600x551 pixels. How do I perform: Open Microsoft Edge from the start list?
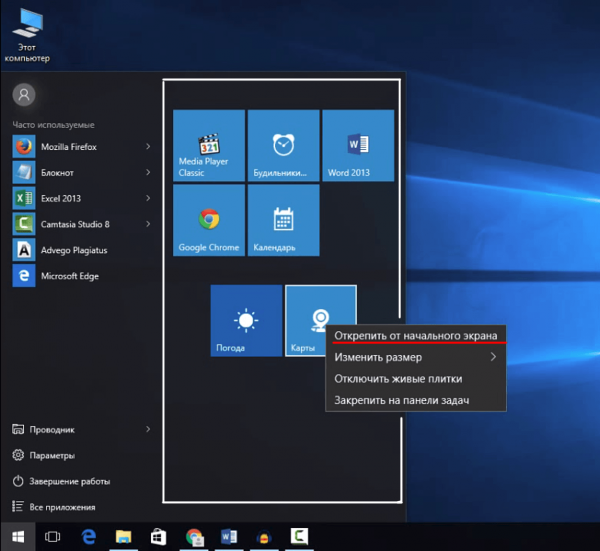coord(82,276)
